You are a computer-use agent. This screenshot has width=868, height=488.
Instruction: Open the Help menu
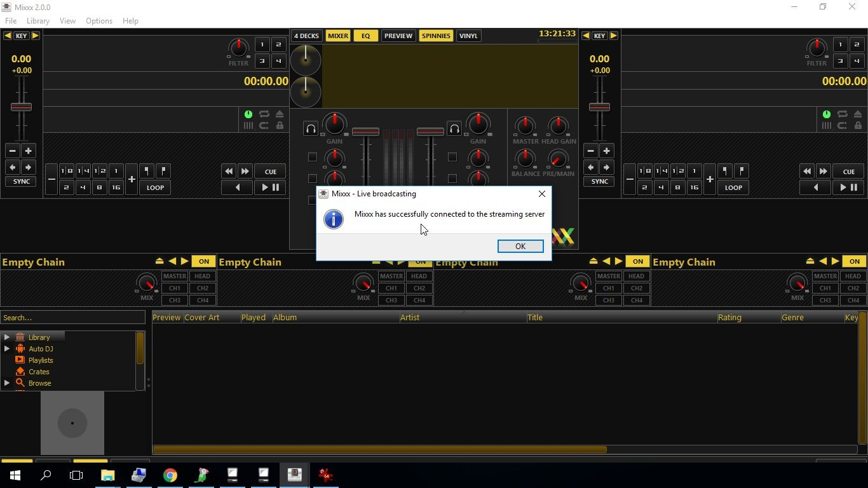click(130, 21)
